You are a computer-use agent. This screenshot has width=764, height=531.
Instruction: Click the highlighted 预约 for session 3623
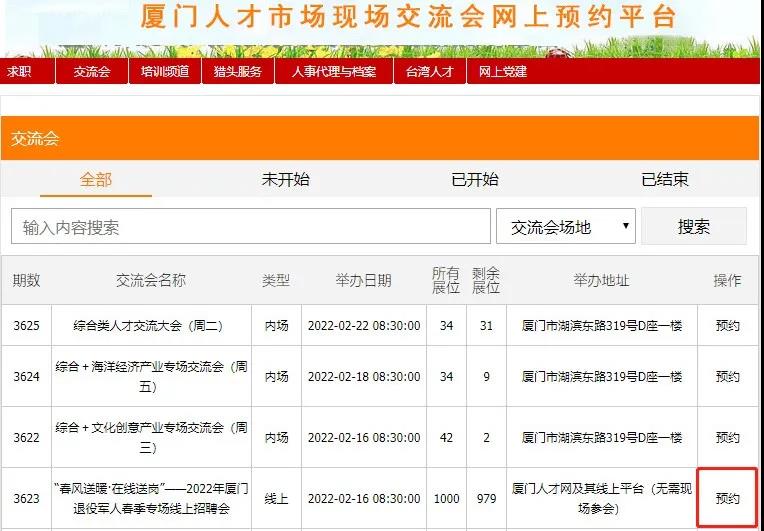727,498
